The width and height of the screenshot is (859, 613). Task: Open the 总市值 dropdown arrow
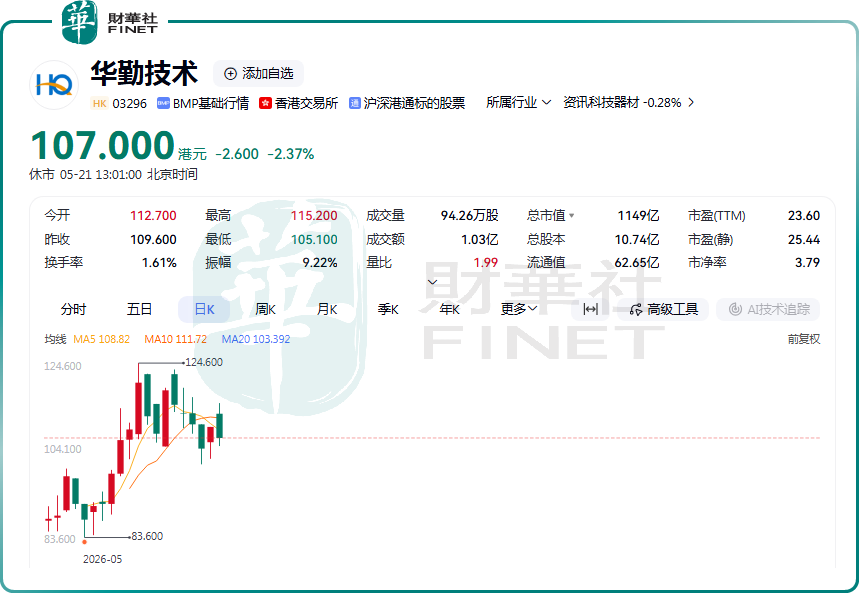coord(571,216)
